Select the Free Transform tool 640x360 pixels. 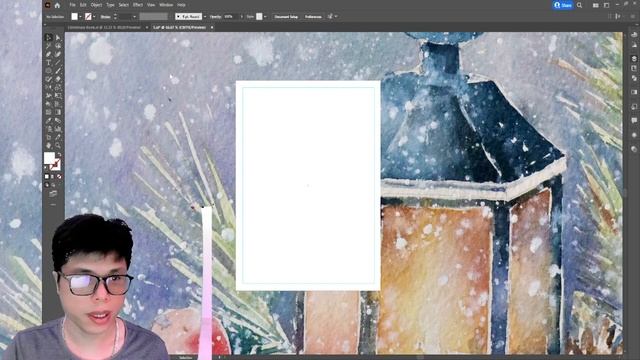58,95
